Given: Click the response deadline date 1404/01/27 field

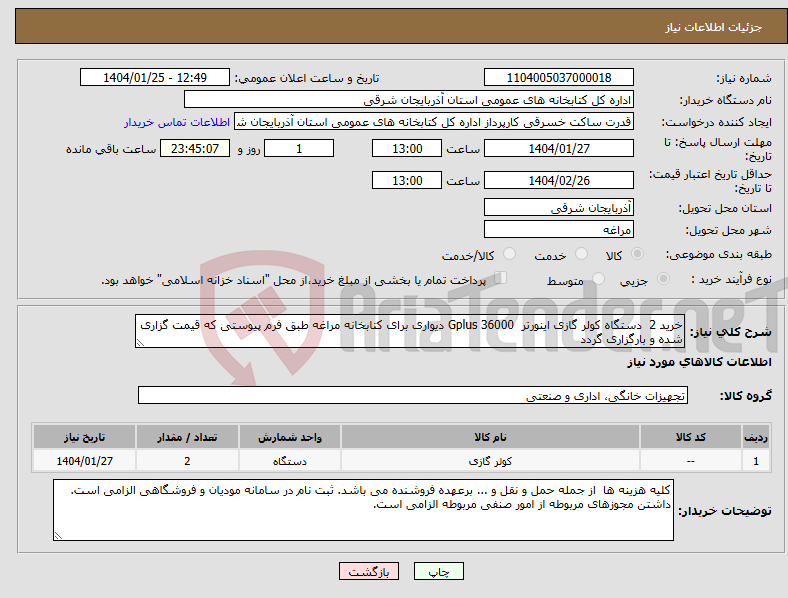Looking at the screenshot, I should tap(558, 148).
